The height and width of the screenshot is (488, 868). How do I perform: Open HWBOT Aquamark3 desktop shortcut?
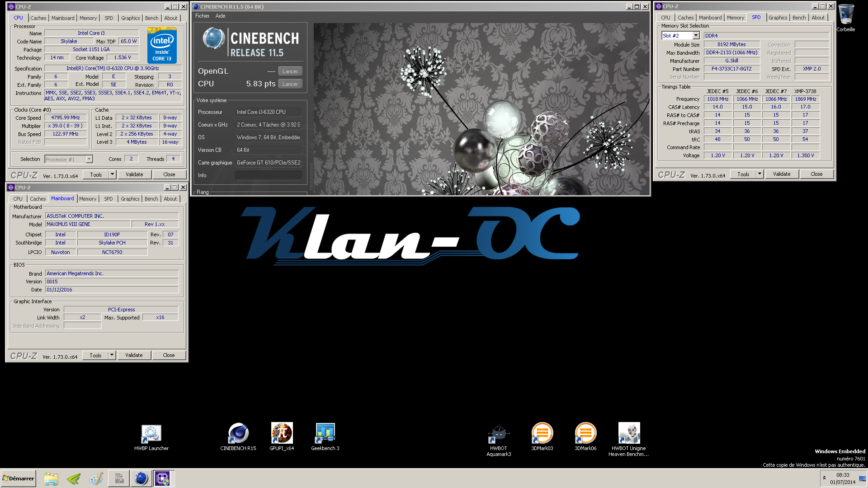[x=499, y=440]
